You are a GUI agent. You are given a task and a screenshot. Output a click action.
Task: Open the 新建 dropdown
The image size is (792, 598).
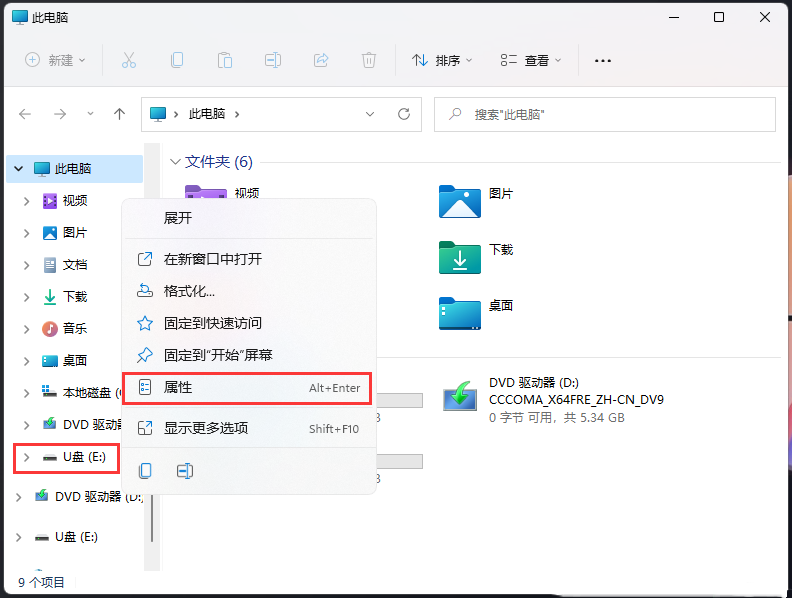click(x=56, y=60)
